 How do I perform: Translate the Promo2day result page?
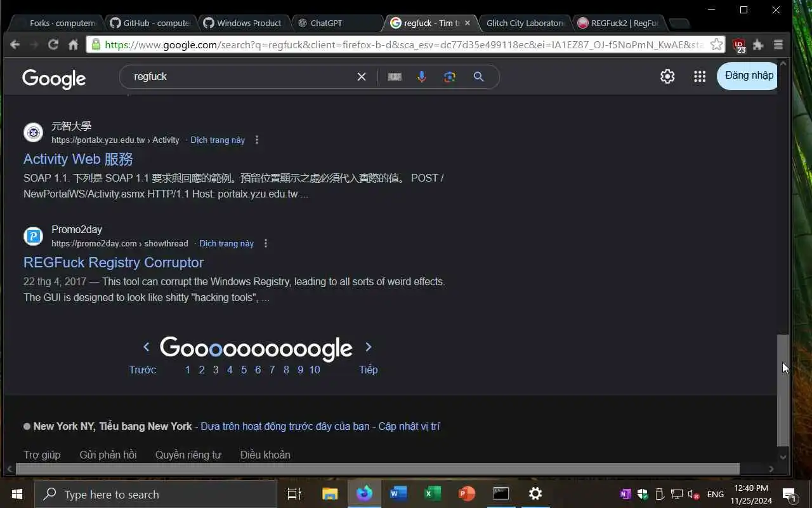coord(226,243)
